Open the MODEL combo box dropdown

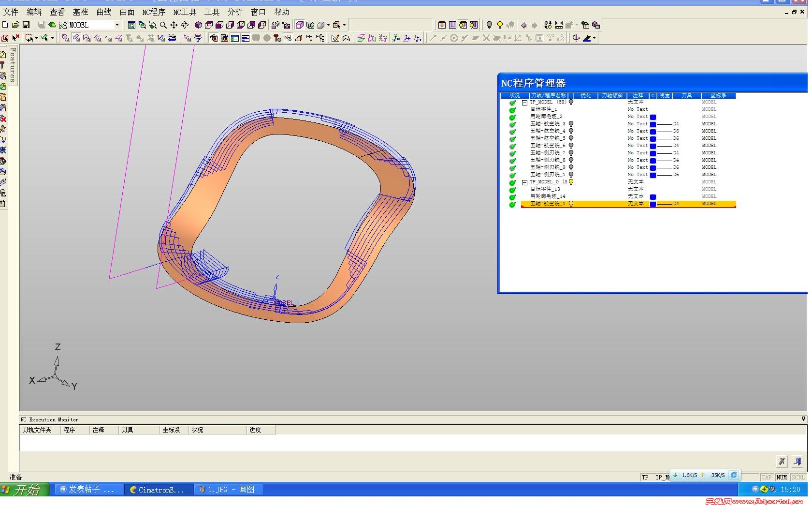(117, 25)
